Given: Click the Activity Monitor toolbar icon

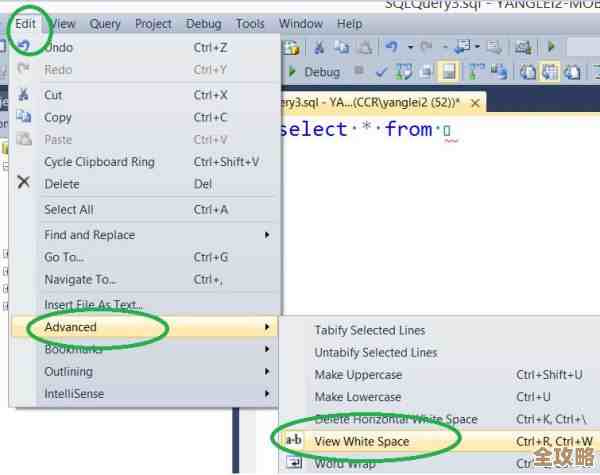Looking at the screenshot, I should (523, 47).
